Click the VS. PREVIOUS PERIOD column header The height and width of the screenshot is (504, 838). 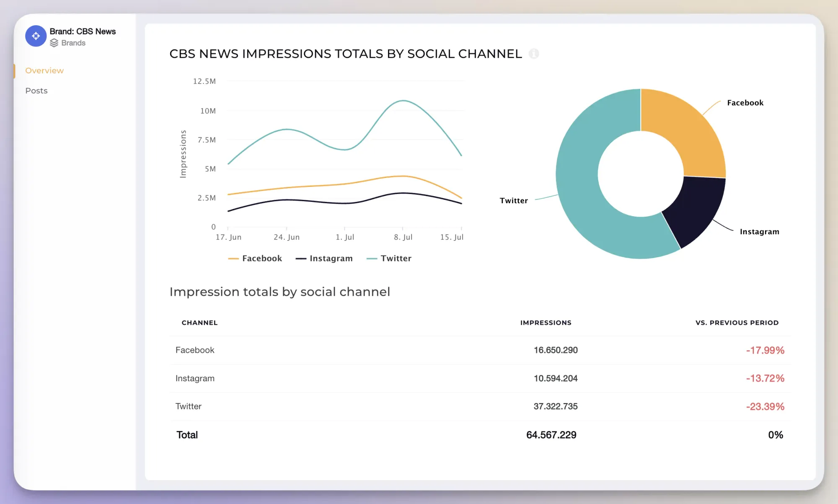point(737,323)
